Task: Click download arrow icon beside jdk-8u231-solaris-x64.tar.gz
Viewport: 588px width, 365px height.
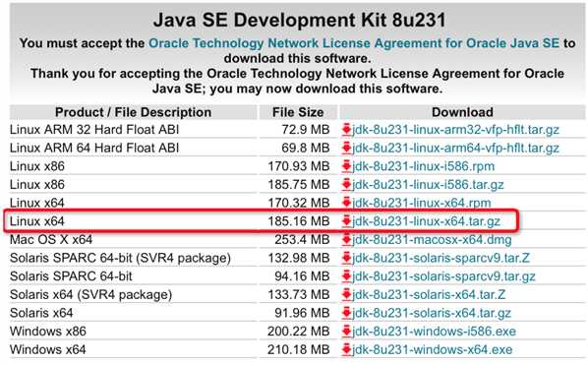Action: tap(346, 313)
